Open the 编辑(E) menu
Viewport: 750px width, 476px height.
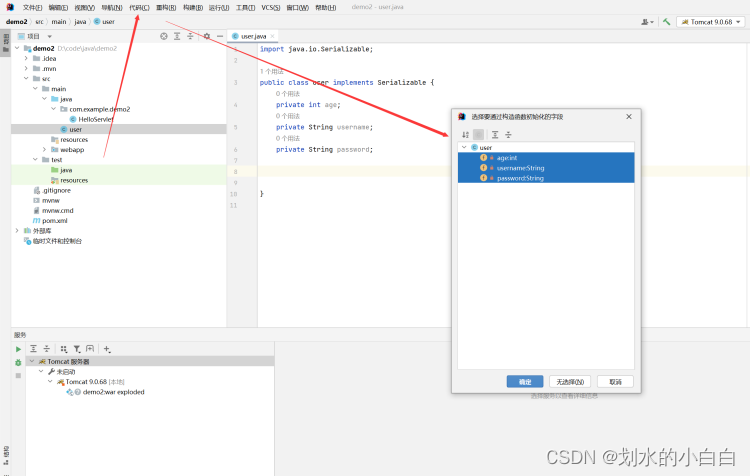click(x=58, y=8)
